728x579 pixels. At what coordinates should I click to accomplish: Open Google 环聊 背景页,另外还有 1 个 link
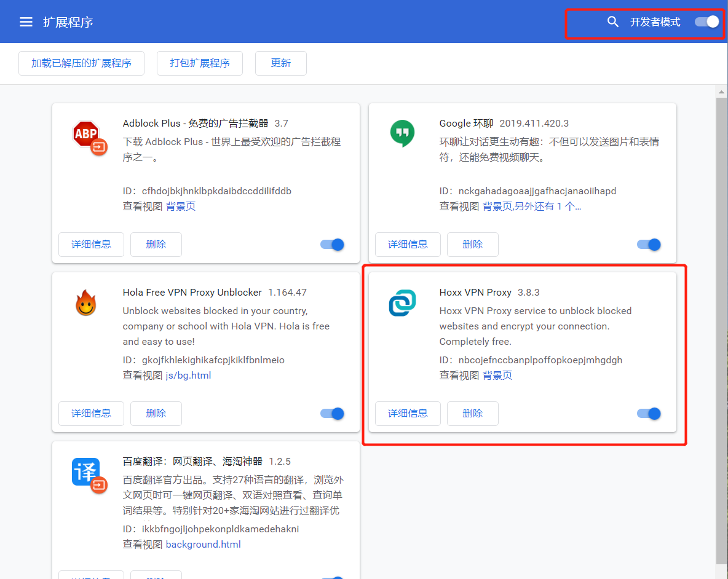coord(532,207)
